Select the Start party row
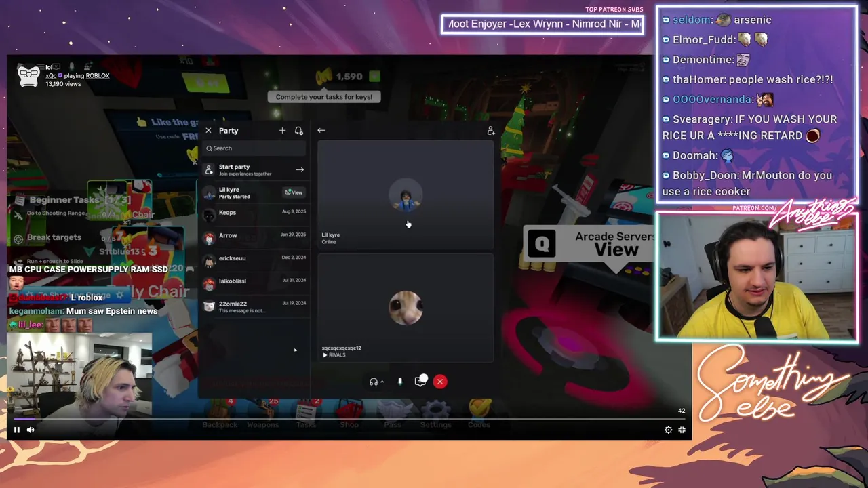This screenshot has width=868, height=488. coord(254,170)
